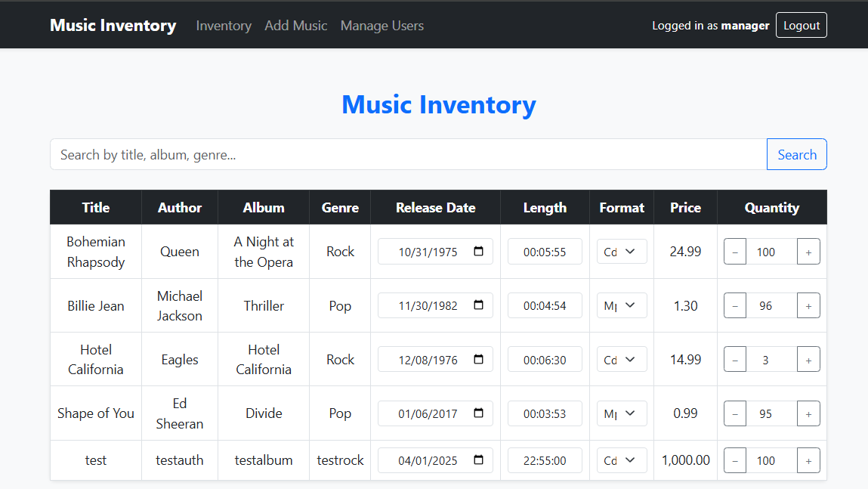
Task: Click calendar icon for Hotel California date
Action: coord(478,360)
